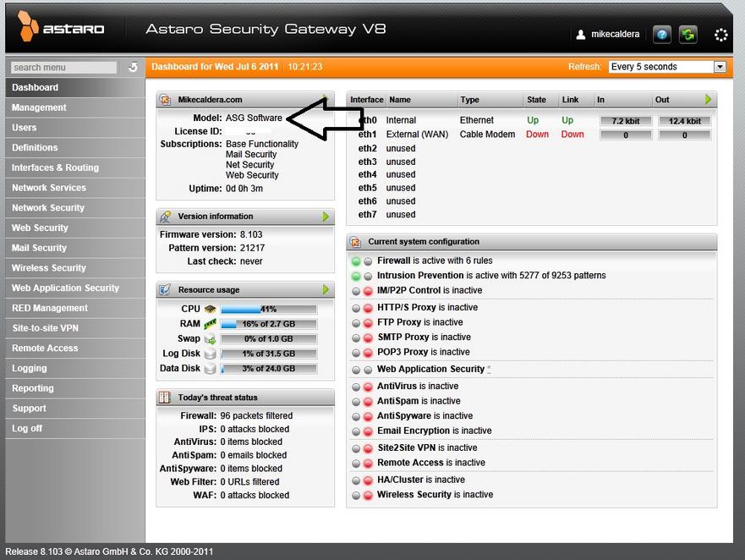Open the Reporting menu
Screen dimensions: 745x560
(75, 388)
